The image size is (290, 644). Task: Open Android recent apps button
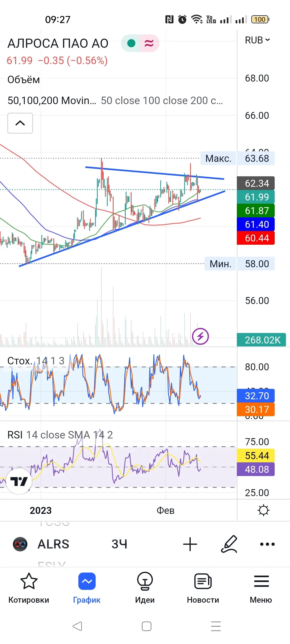pyautogui.click(x=216, y=626)
